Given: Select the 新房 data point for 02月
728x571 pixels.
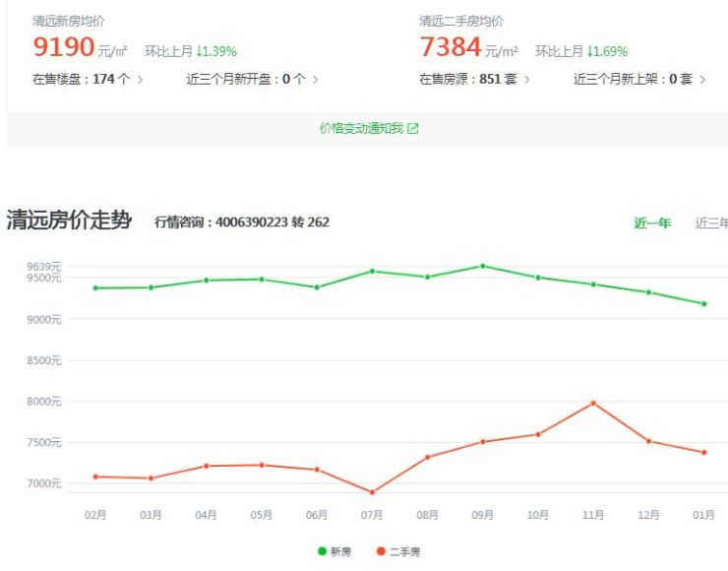Looking at the screenshot, I should pos(95,288).
